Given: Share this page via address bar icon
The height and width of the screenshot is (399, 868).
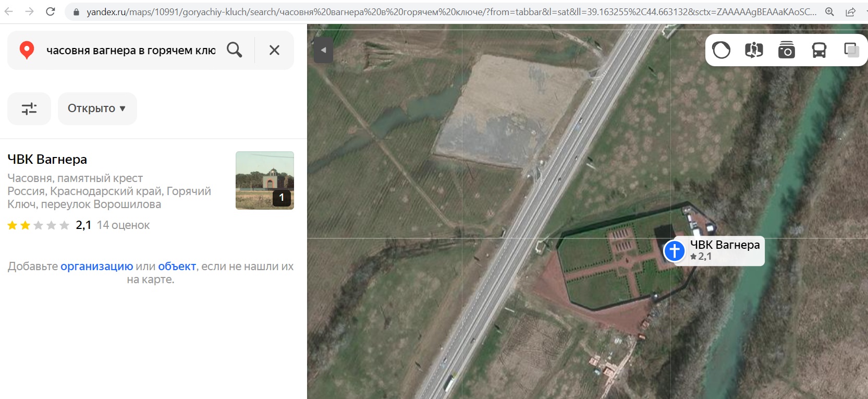Looking at the screenshot, I should point(850,11).
